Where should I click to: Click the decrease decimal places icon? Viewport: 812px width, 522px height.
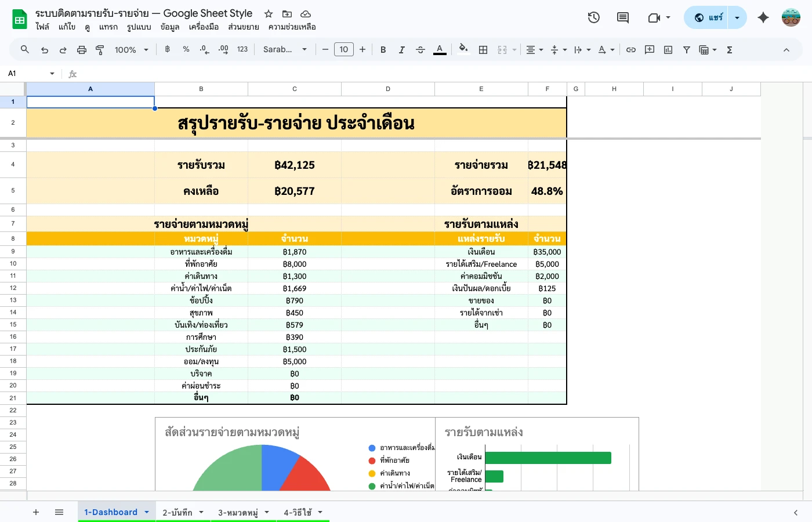click(x=204, y=50)
